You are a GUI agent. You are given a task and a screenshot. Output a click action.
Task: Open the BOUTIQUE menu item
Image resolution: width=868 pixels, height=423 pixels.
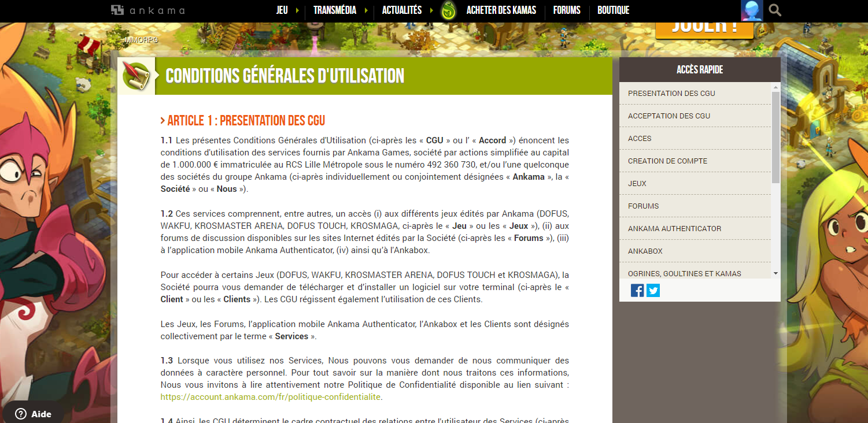tap(614, 10)
